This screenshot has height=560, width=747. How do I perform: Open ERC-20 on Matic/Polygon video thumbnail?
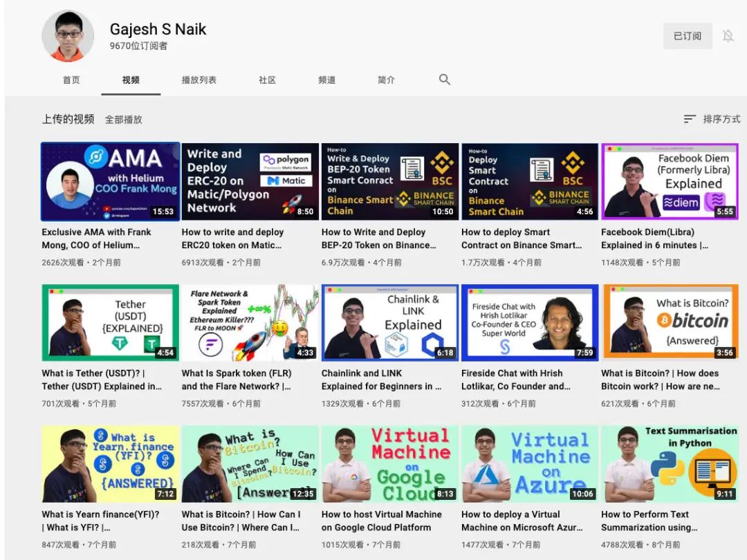pos(250,181)
